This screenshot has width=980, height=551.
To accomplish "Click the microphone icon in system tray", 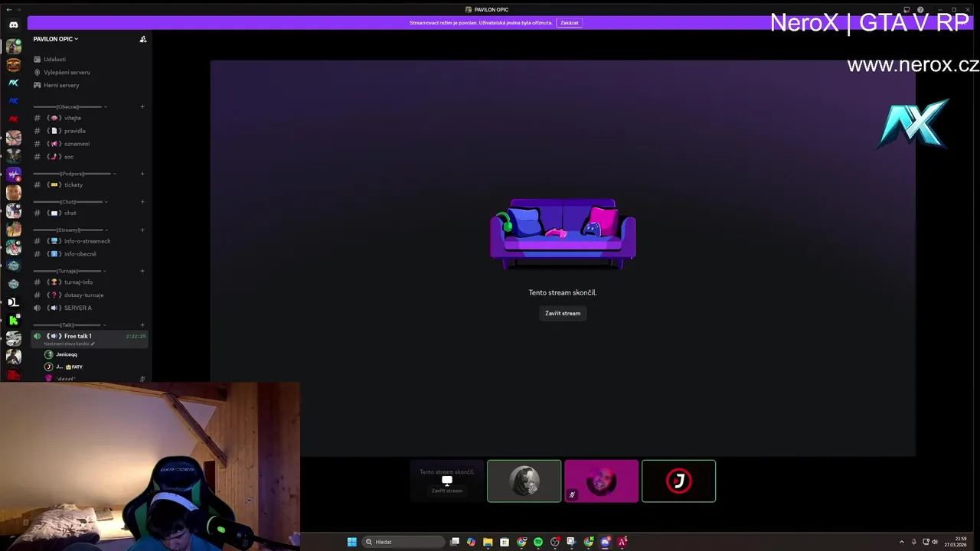I will pyautogui.click(x=913, y=542).
